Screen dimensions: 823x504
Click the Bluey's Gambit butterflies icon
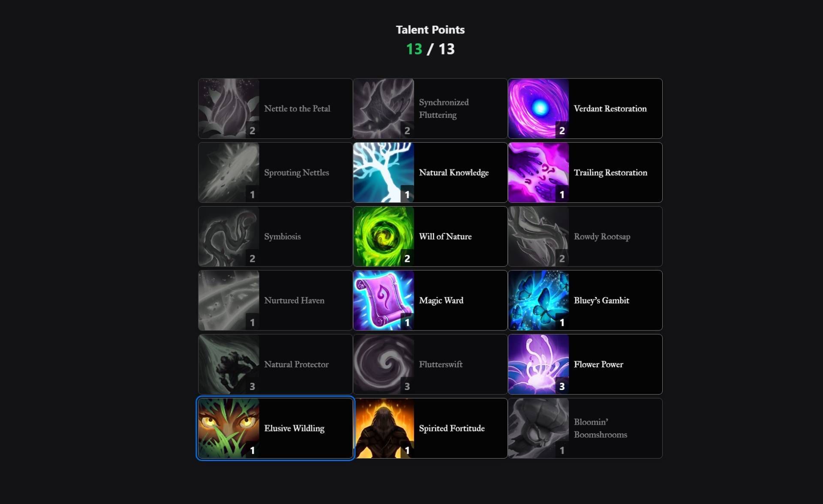(x=538, y=300)
